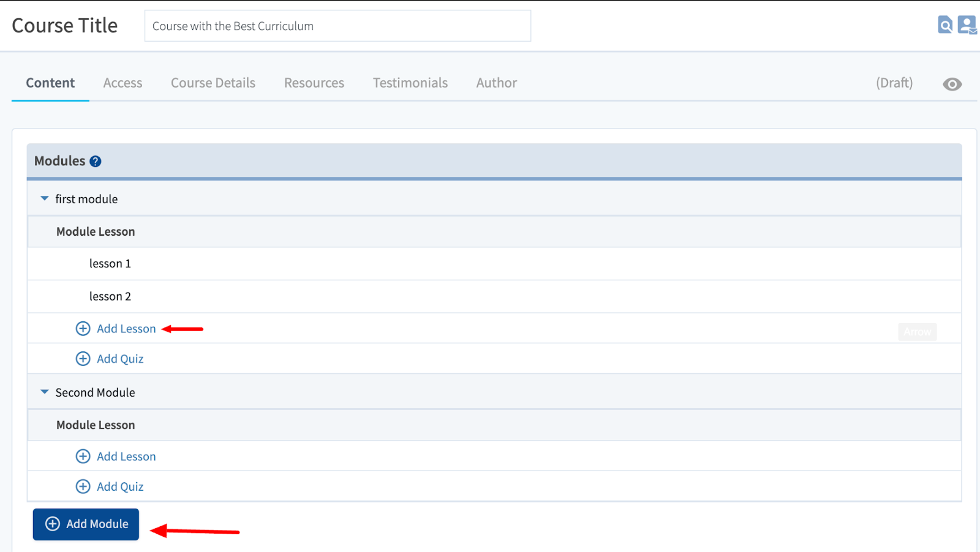Click Add Quiz under first module
980x552 pixels.
pyautogui.click(x=110, y=359)
